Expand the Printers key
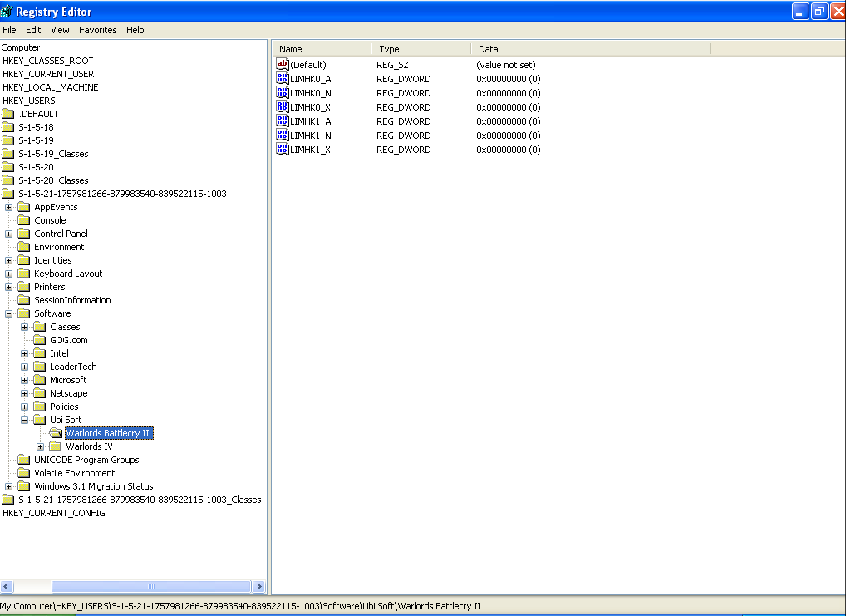The width and height of the screenshot is (846, 616). 8,287
